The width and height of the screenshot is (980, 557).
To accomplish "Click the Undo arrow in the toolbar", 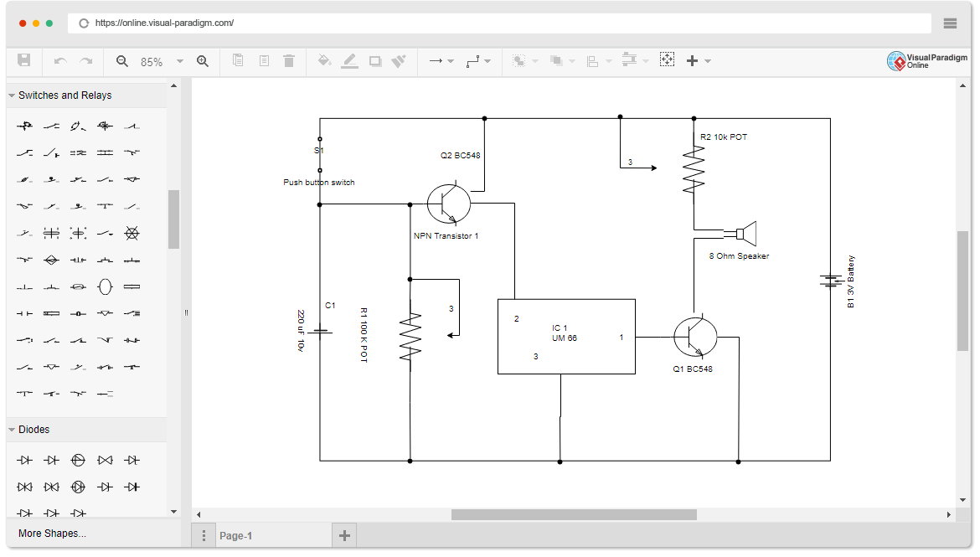I will point(59,60).
